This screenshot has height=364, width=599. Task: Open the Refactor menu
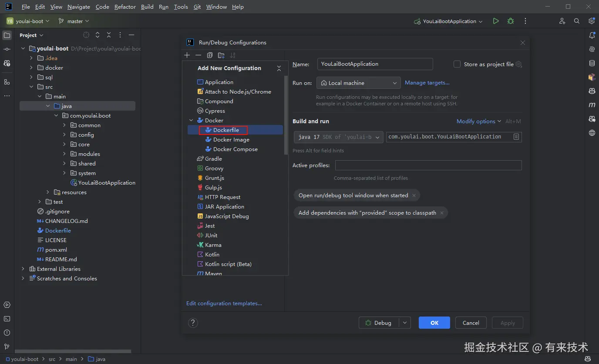(x=125, y=7)
